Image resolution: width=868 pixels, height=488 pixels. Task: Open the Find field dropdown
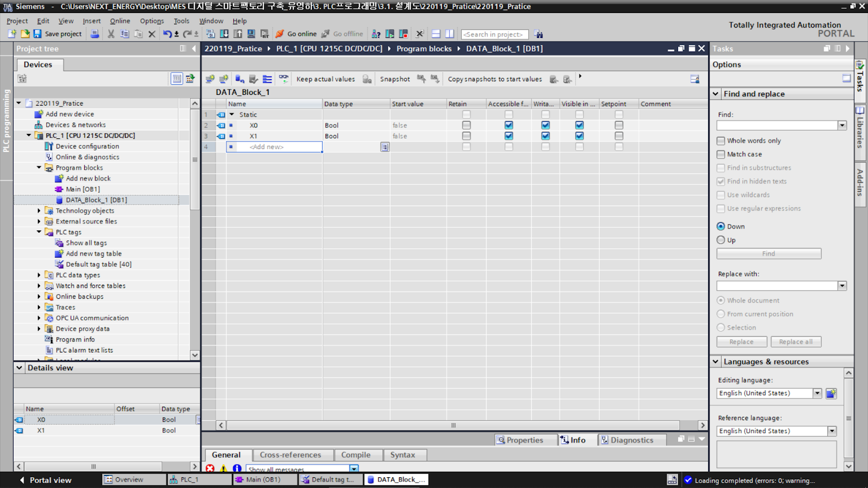click(x=842, y=125)
